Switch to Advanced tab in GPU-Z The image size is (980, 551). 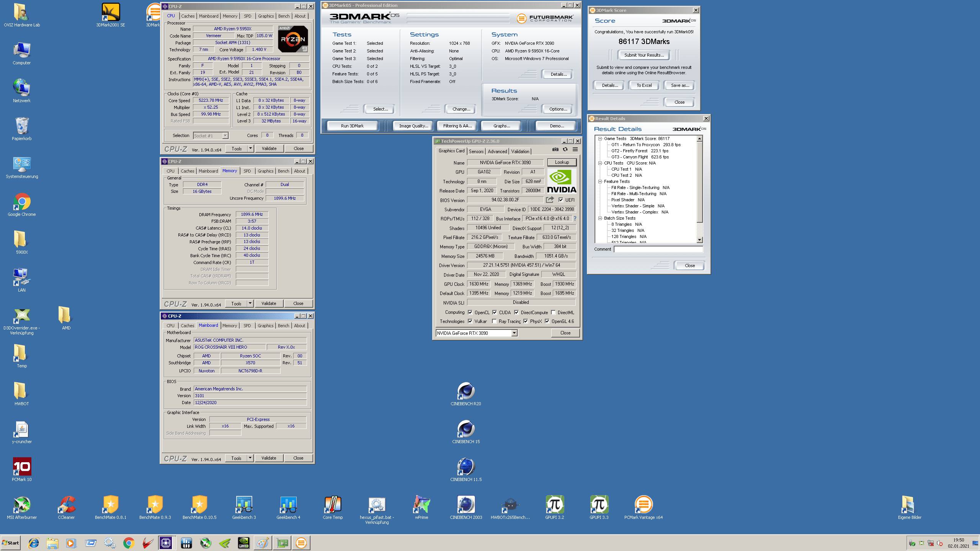coord(497,151)
